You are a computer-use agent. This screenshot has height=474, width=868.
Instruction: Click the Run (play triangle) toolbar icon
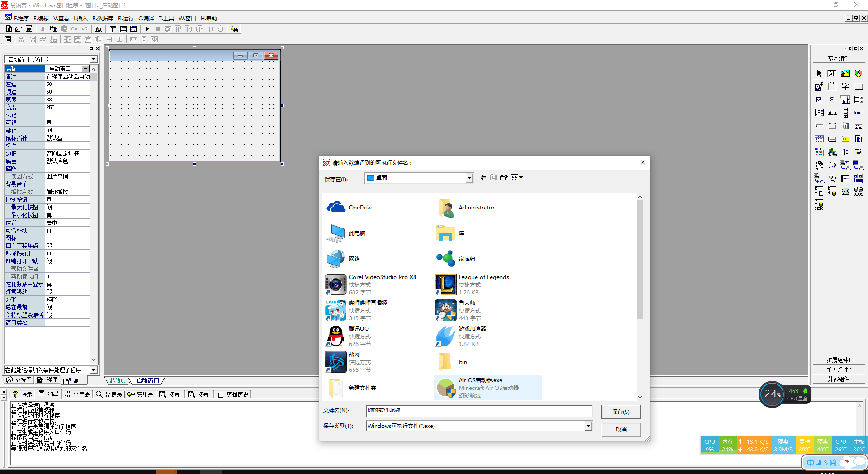pos(147,28)
